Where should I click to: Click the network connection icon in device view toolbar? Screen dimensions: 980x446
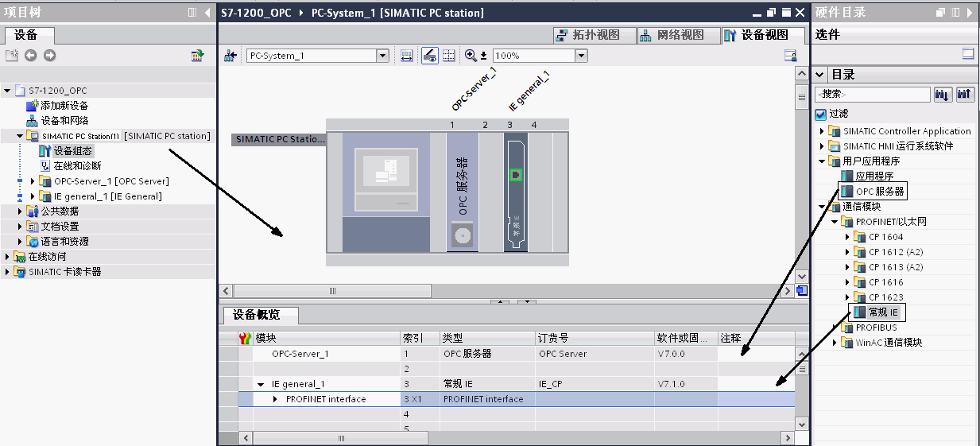click(x=230, y=56)
